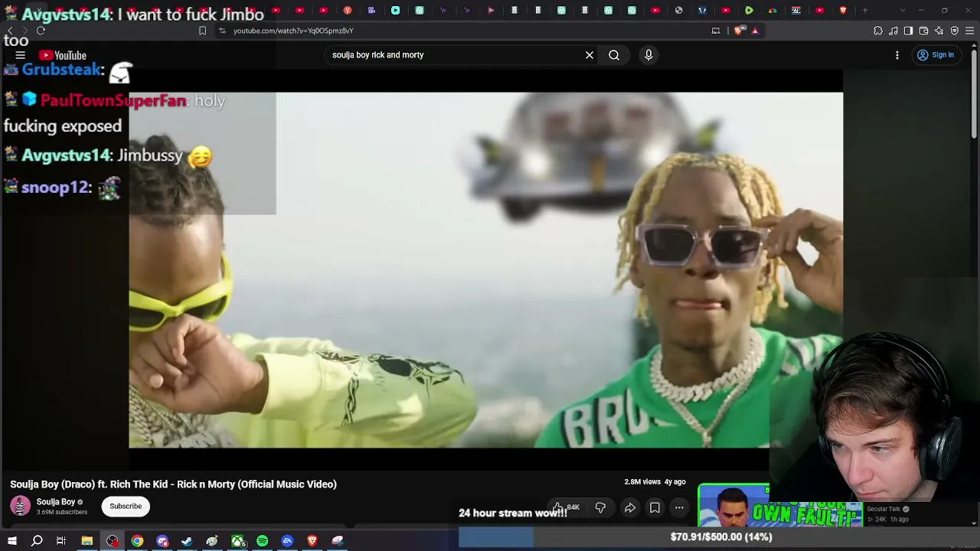Switch to the NBC peacock tab
Screen dimensions: 980x551
coord(773,11)
